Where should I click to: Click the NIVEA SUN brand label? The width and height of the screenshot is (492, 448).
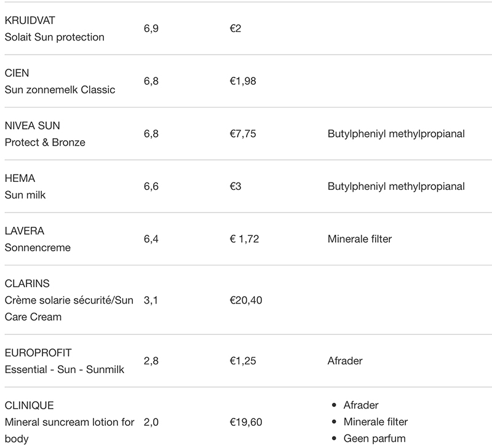pyautogui.click(x=33, y=126)
